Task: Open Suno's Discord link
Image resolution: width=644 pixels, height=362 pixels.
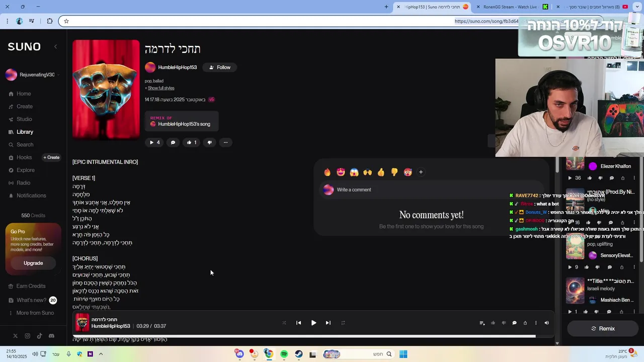Action: (x=51, y=336)
